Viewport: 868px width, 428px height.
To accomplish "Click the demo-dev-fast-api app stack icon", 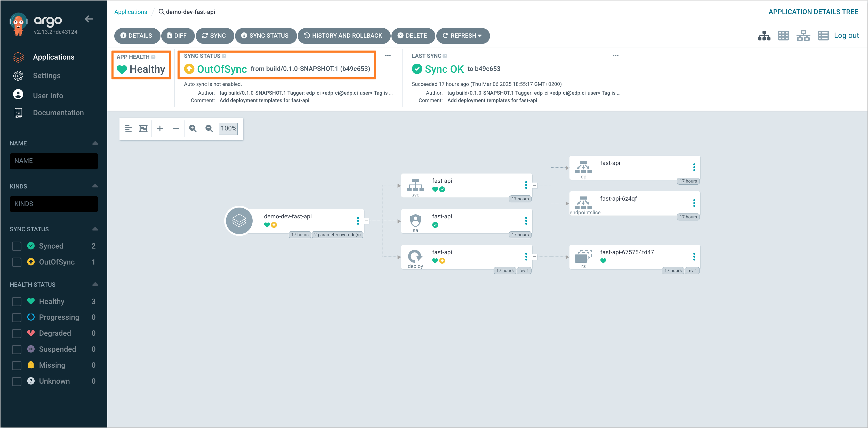I will 240,220.
